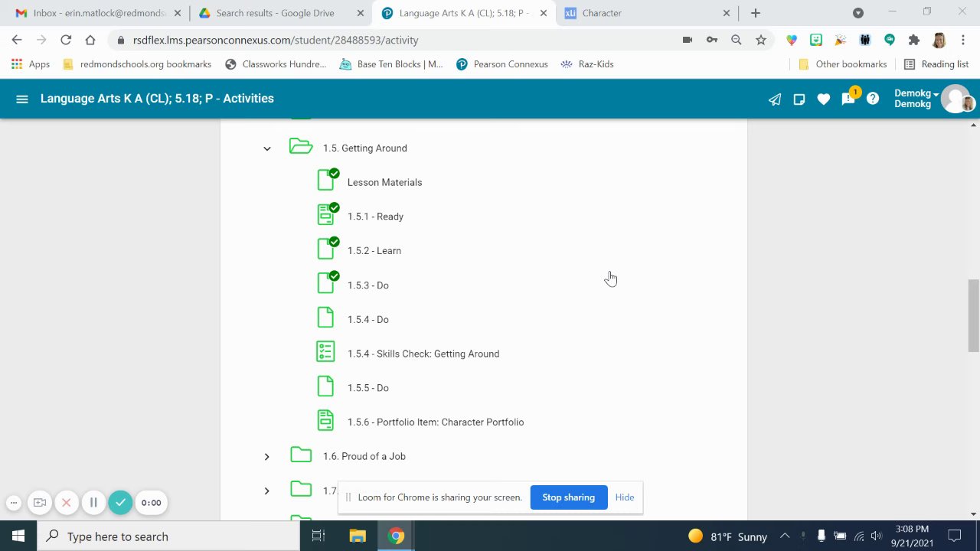Click the heart favorites icon
980x551 pixels.
(x=824, y=99)
